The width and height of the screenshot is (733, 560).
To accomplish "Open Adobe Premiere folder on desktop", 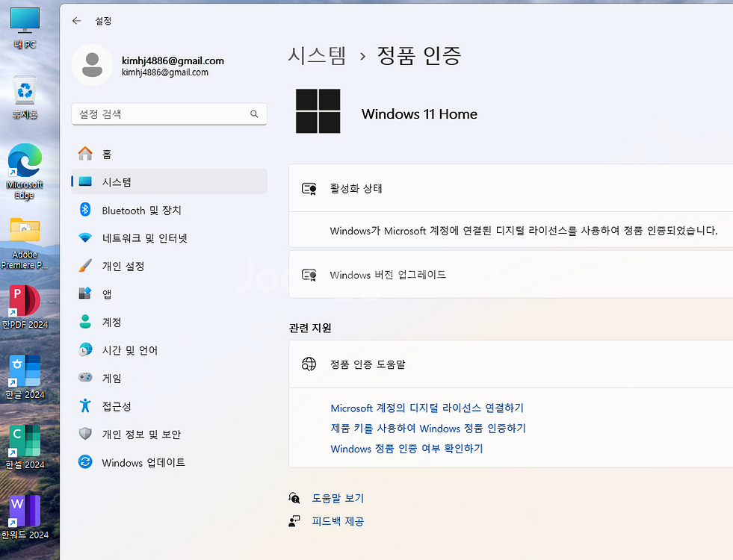I will pos(25,243).
